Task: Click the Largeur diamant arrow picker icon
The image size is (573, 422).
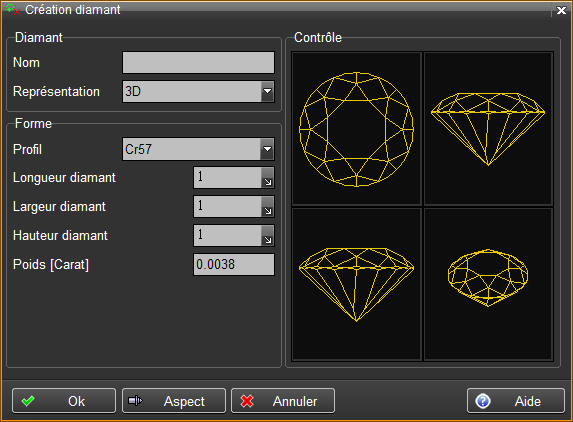Action: tap(267, 206)
